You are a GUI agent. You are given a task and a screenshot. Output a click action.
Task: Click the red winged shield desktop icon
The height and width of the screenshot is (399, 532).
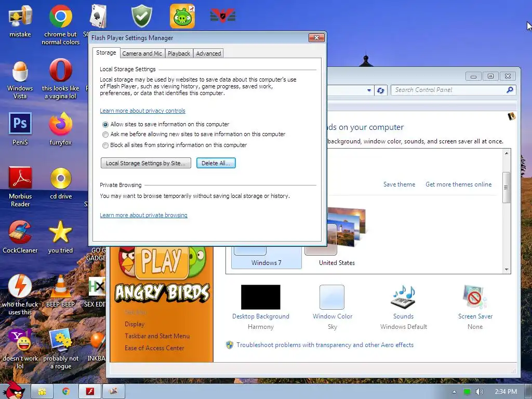pyautogui.click(x=223, y=16)
